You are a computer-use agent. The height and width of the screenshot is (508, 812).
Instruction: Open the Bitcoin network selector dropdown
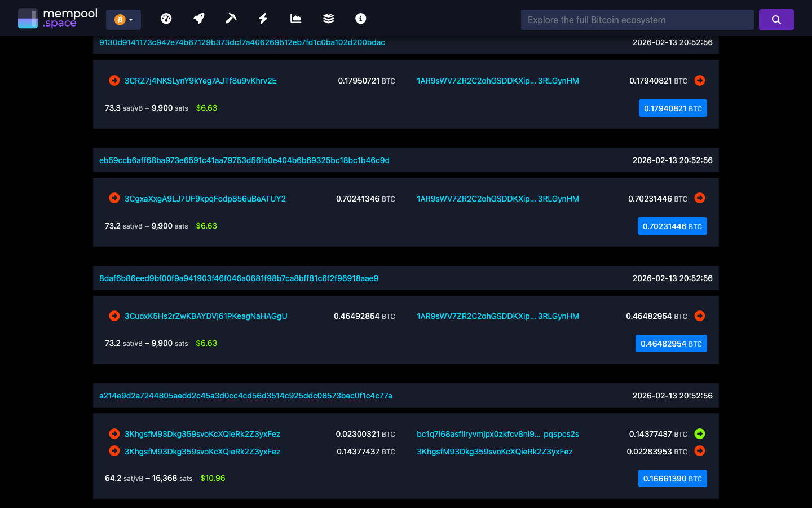123,19
